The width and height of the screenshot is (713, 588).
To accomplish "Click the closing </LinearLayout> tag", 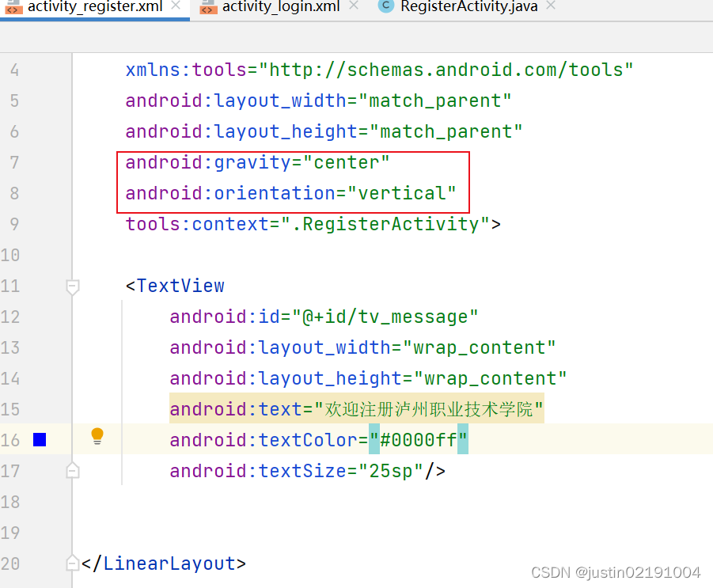I will pos(164,563).
